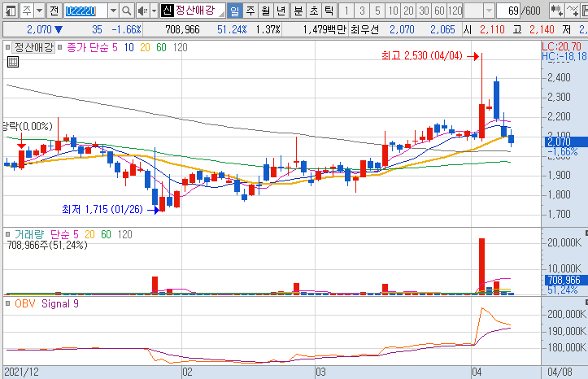The width and height of the screenshot is (588, 379).
Task: Click the 거래량 volume panel label
Action: [29, 235]
